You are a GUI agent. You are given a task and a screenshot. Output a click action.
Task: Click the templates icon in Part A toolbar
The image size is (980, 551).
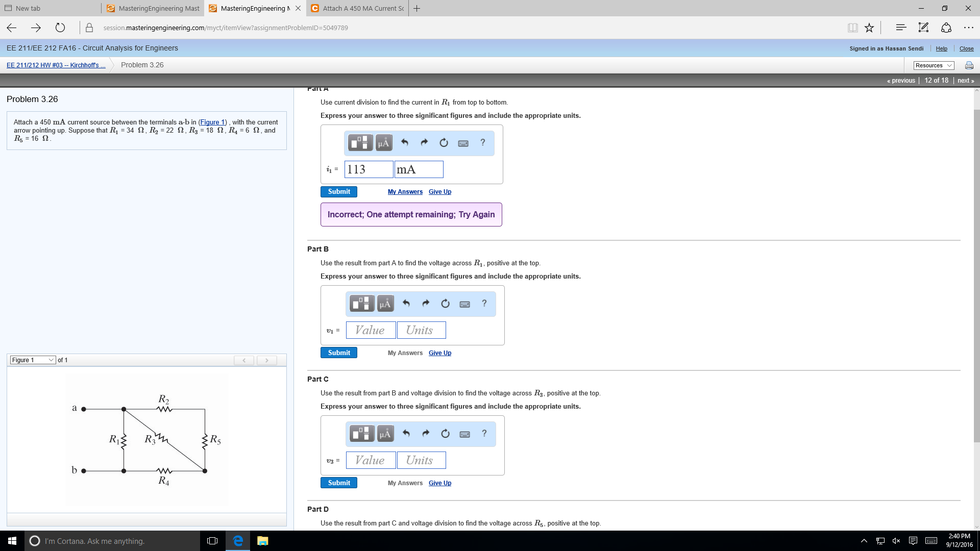click(x=360, y=143)
